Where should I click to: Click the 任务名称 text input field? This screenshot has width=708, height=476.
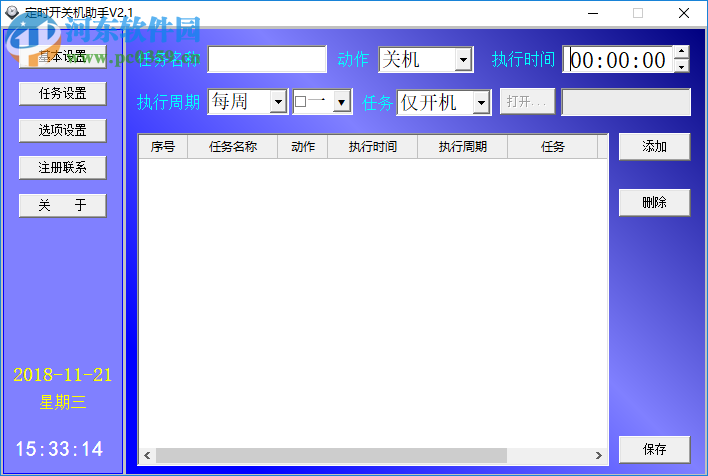267,59
